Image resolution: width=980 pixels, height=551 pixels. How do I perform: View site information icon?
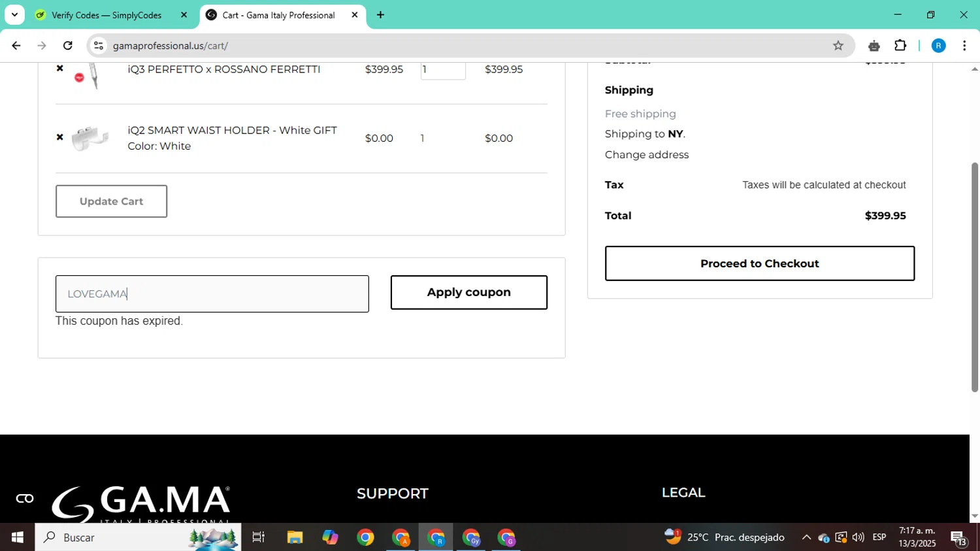click(x=99, y=46)
